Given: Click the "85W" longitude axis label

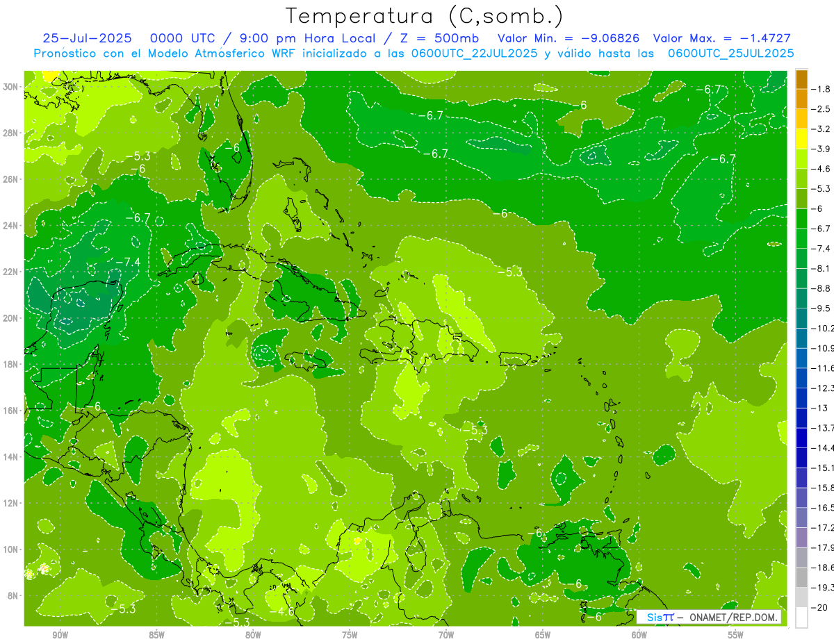Looking at the screenshot, I should point(157,635).
